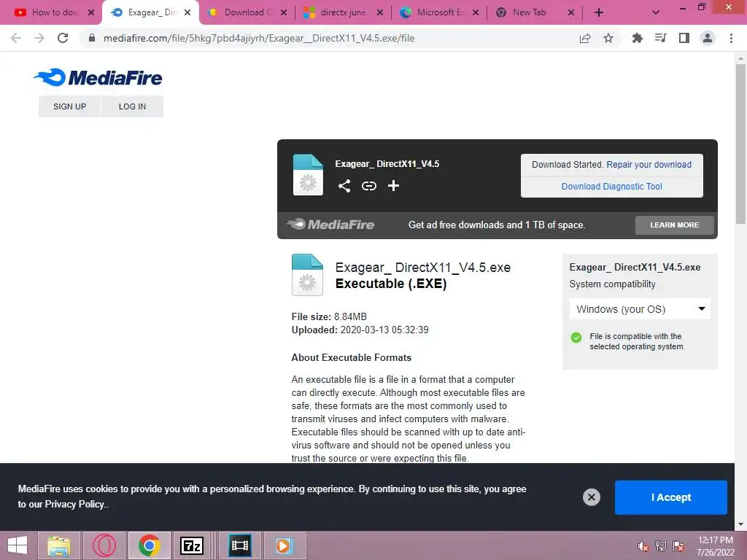Reload the MediaFire page
747x560 pixels.
[x=63, y=38]
